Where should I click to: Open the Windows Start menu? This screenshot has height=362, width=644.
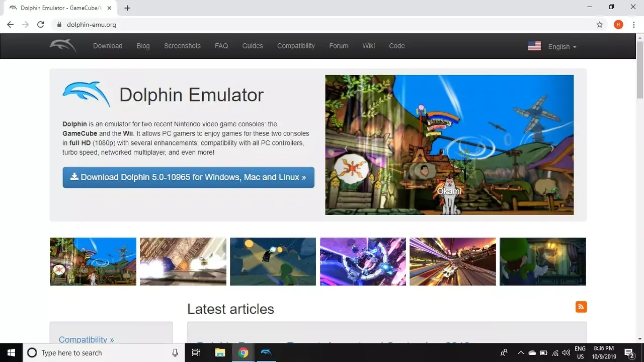(11, 352)
